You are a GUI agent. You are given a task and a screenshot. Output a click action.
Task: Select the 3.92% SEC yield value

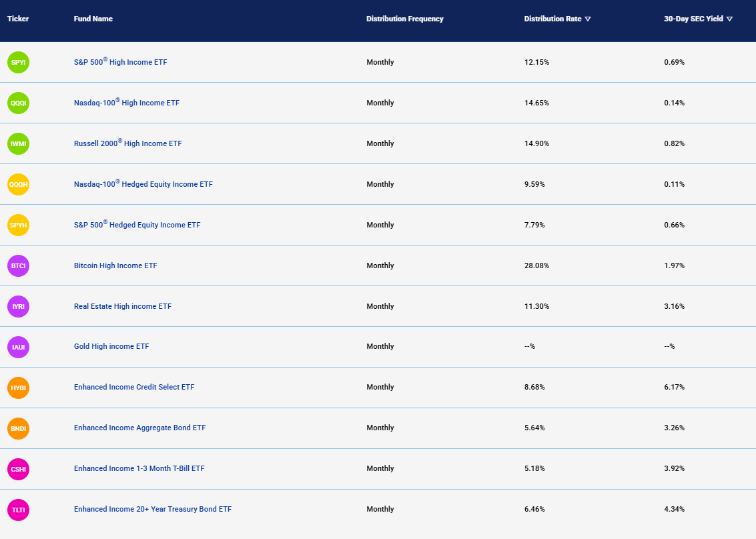point(674,468)
